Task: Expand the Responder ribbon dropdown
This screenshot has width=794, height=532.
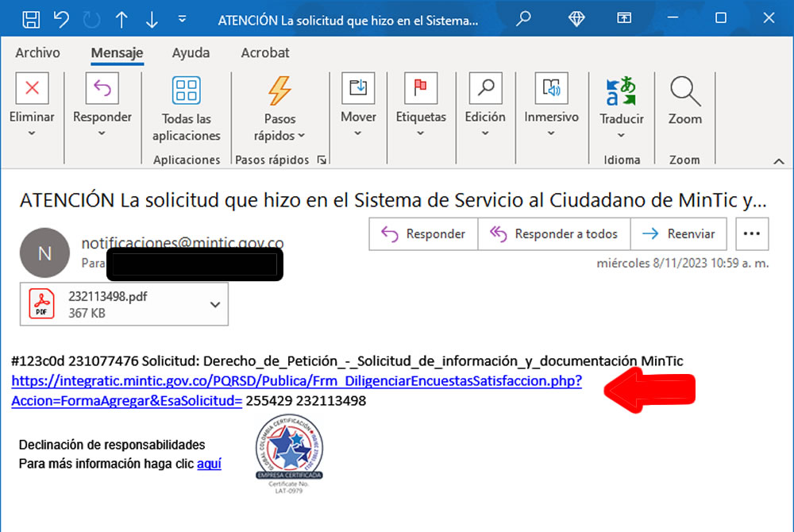Action: click(102, 133)
